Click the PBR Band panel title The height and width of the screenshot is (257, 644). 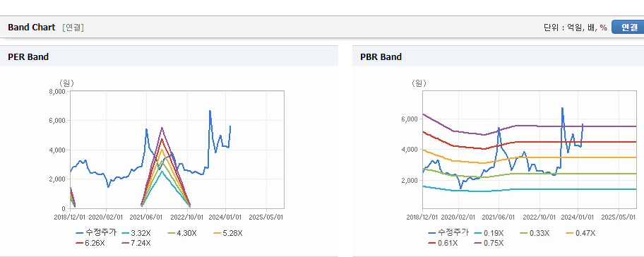coord(381,56)
